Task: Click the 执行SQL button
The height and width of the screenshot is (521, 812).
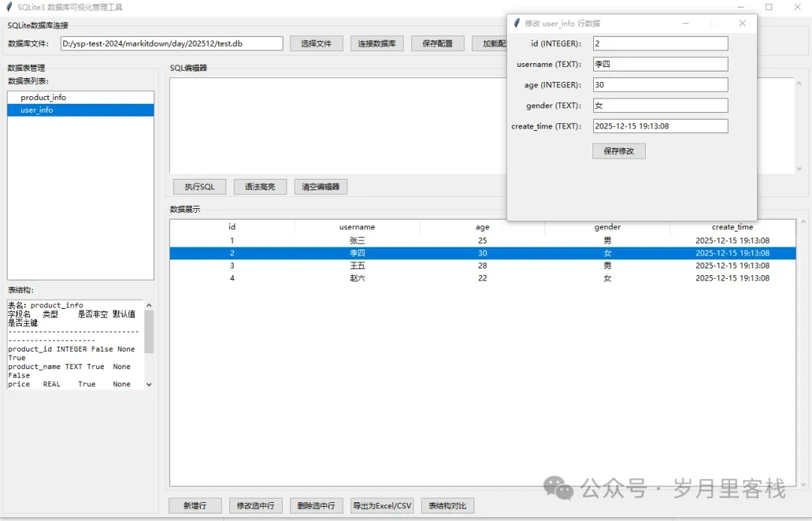Action: point(199,186)
